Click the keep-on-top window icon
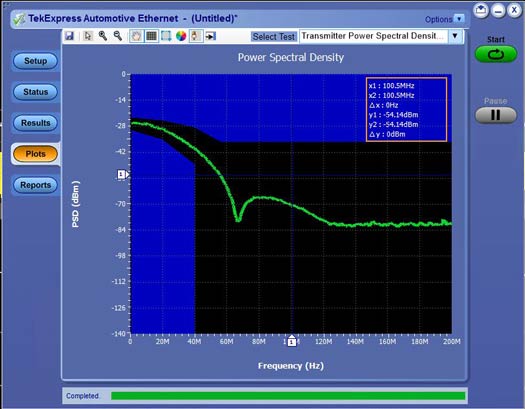Viewport: 525px width, 409px height. click(x=481, y=10)
